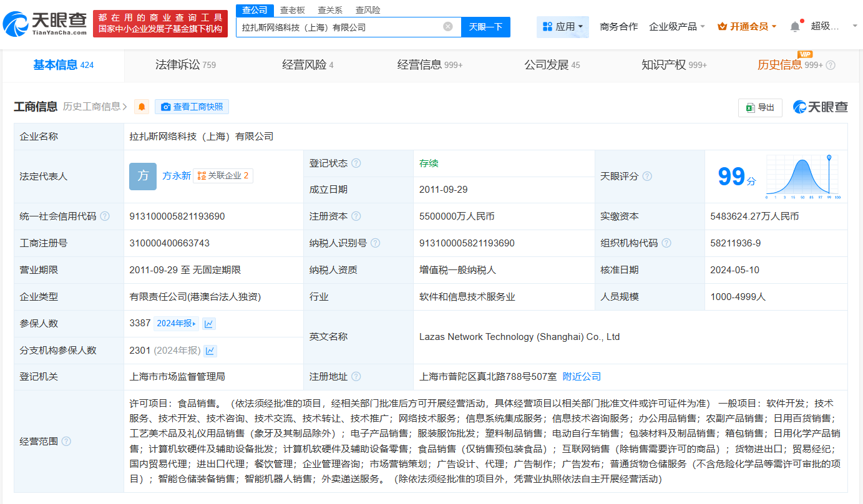Click the help icon beside 统一社会信用代码

tap(105, 216)
